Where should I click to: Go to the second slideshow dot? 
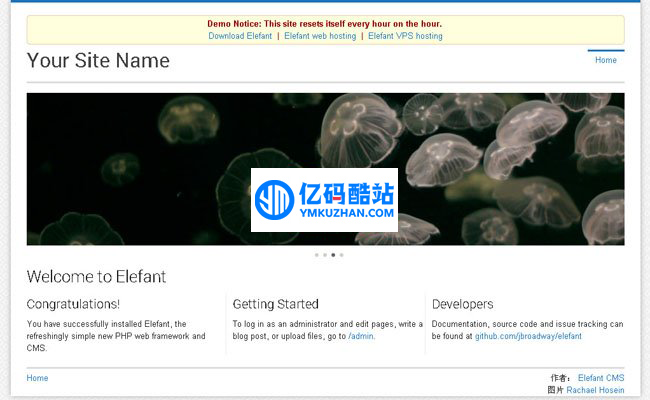tap(325, 255)
